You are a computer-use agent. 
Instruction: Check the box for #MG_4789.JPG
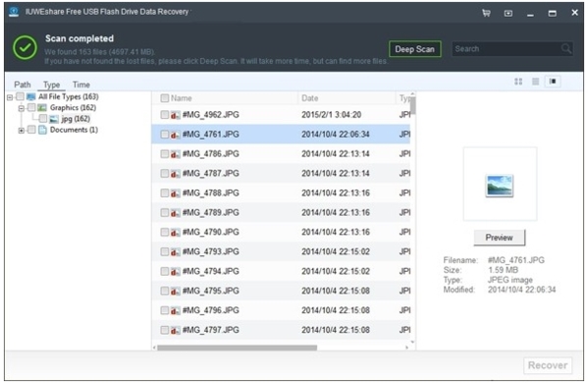[x=164, y=213]
